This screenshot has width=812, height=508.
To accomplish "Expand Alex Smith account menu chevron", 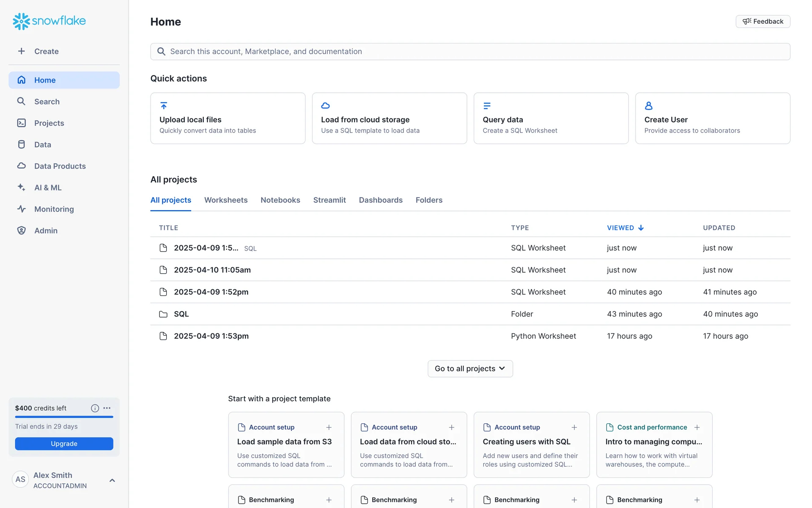I will (112, 480).
